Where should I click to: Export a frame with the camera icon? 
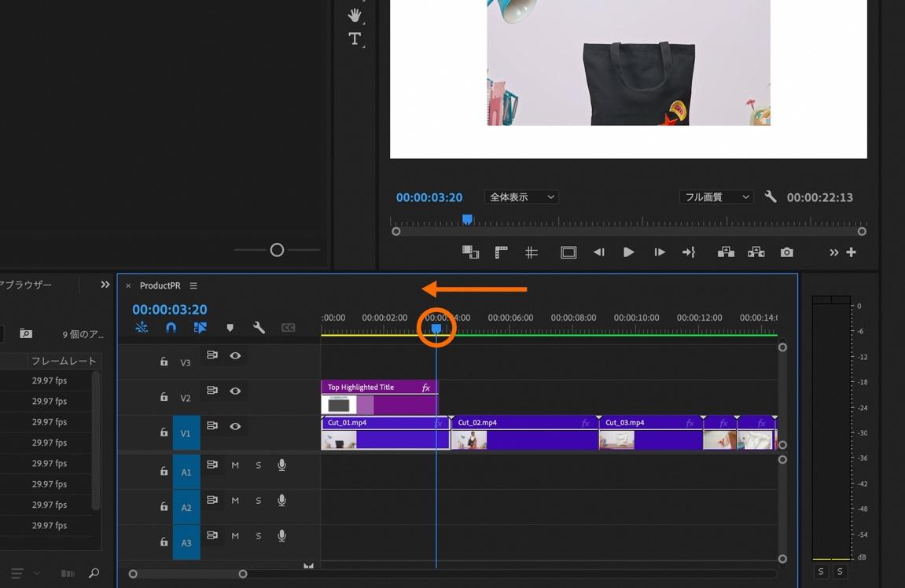click(787, 252)
